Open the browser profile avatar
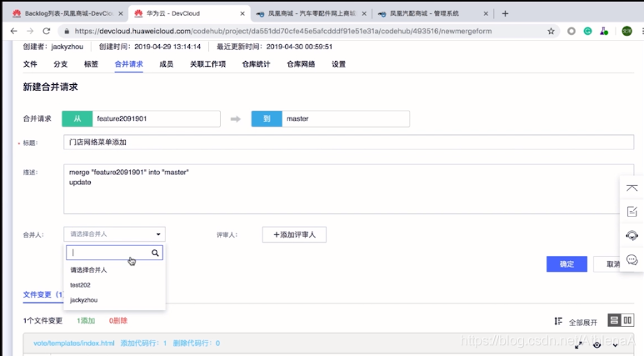644x356 pixels. 627,31
